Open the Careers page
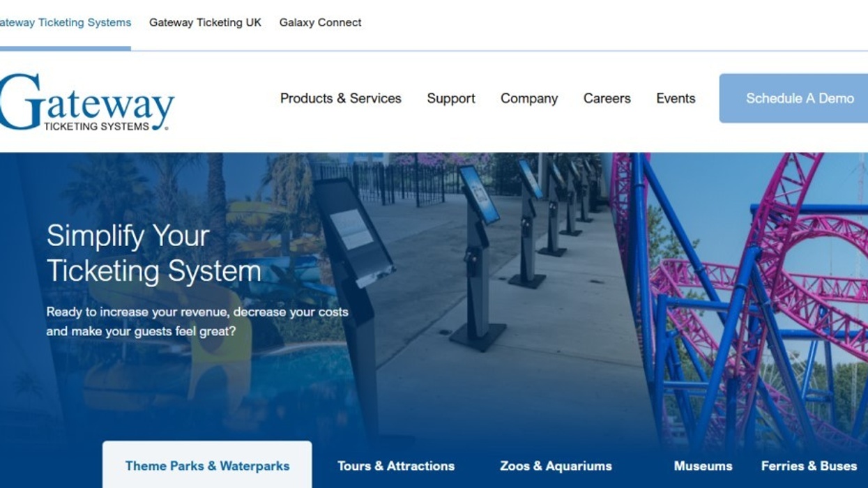The image size is (868, 488). [607, 98]
